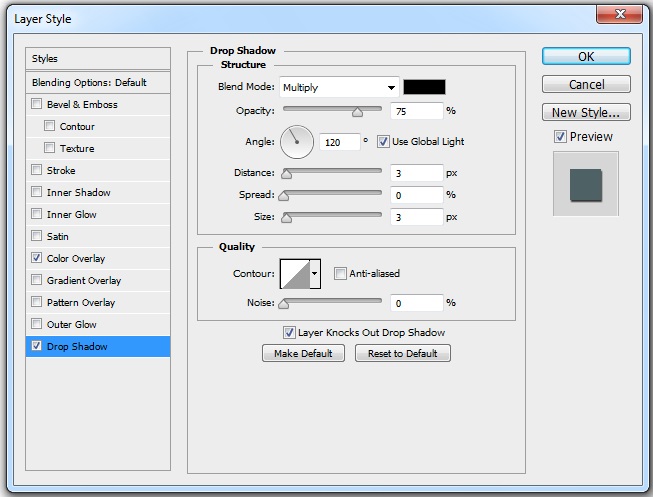Expand the Contour picker arrow
Screen dimensions: 653x497
tap(315, 274)
